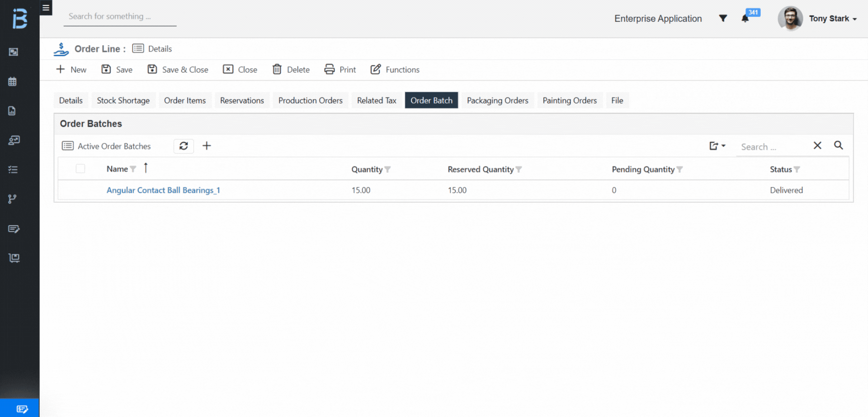Toggle the select-all checkbox in header

tap(80, 169)
